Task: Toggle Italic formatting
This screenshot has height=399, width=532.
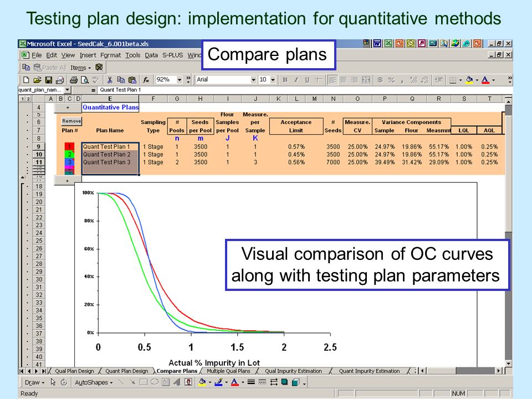Action: pyautogui.click(x=296, y=80)
